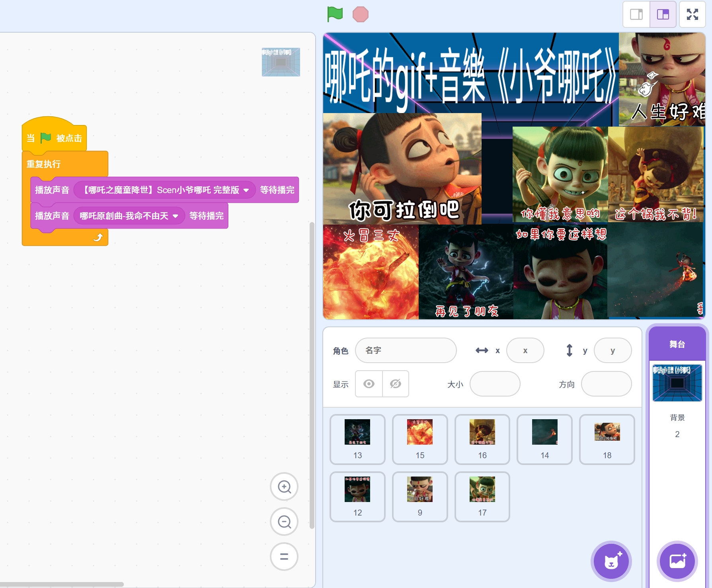Open the 哪吒原創曲-我命不由天 sound dropdown
Viewport: 712px width, 588px height.
click(x=176, y=216)
